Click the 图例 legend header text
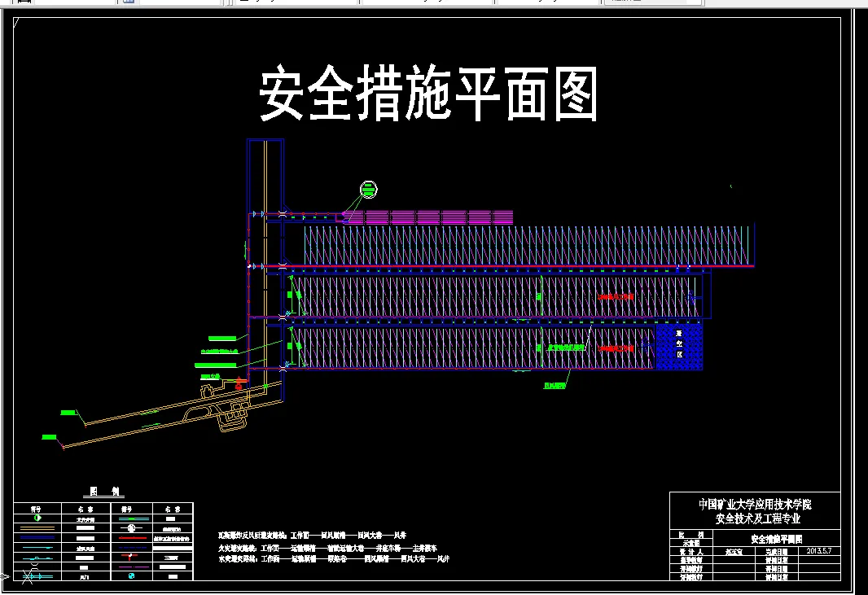The image size is (868, 595). [104, 492]
